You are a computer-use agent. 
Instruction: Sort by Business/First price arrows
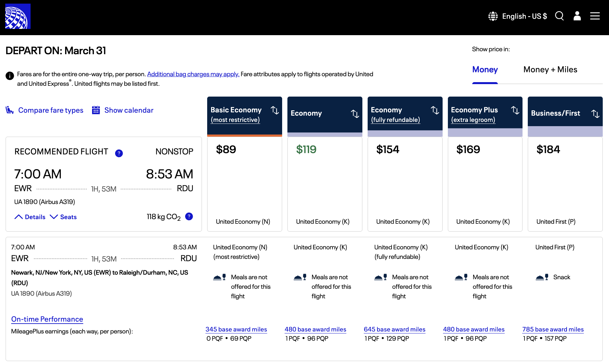pos(595,114)
